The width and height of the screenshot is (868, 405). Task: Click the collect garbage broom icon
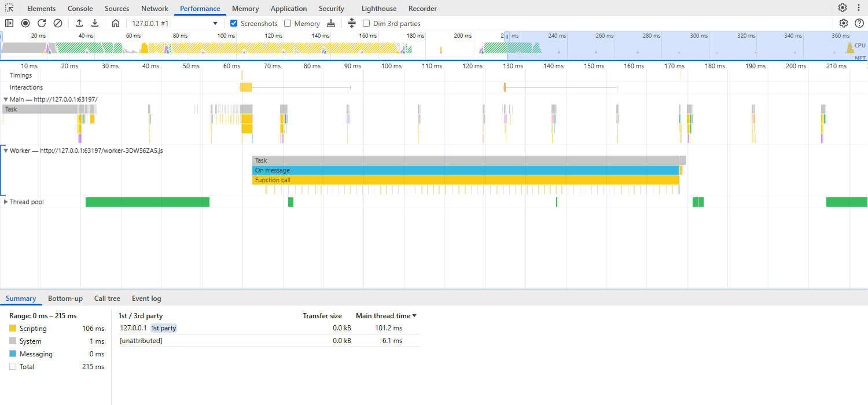coord(331,23)
